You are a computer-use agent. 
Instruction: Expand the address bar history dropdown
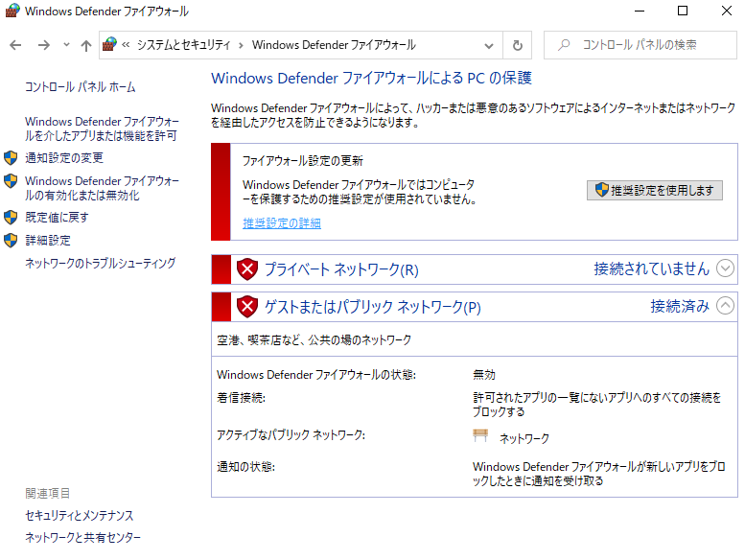point(488,46)
